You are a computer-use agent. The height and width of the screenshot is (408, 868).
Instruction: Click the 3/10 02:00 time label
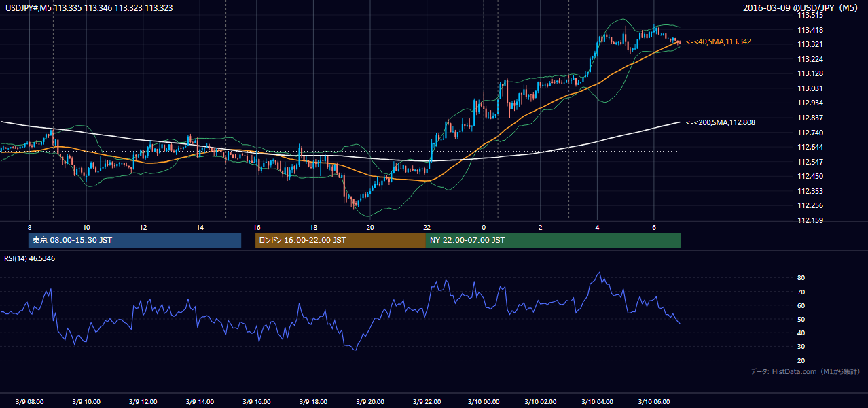coord(540,402)
